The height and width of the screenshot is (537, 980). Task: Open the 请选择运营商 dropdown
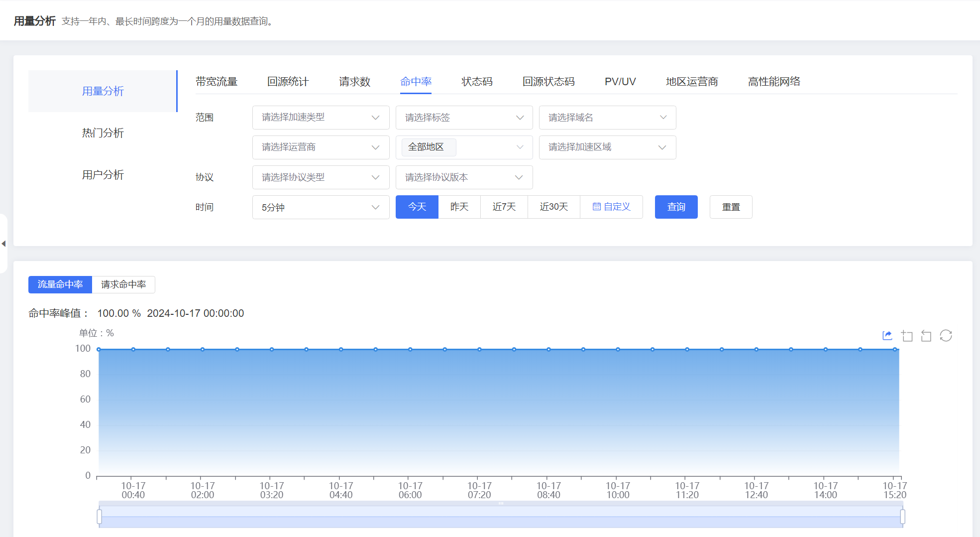[x=321, y=147]
